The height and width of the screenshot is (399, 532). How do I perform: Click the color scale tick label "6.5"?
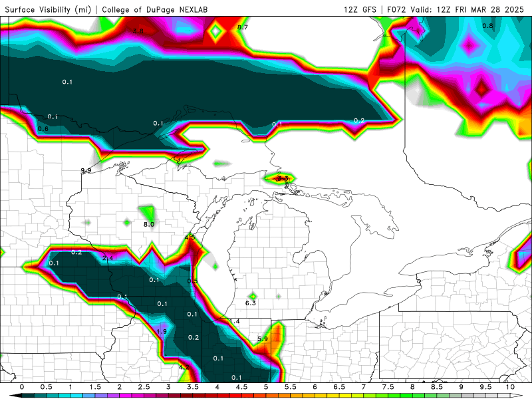coord(339,387)
